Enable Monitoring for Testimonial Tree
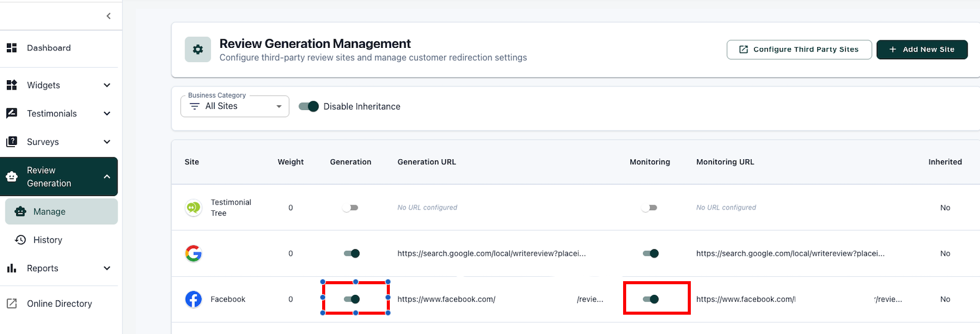Viewport: 980px width, 334px height. (x=649, y=208)
